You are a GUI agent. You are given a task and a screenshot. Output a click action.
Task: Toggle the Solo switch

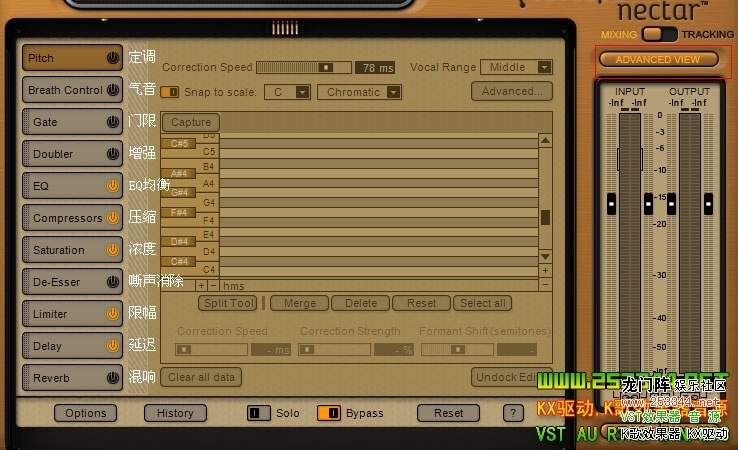pos(258,413)
